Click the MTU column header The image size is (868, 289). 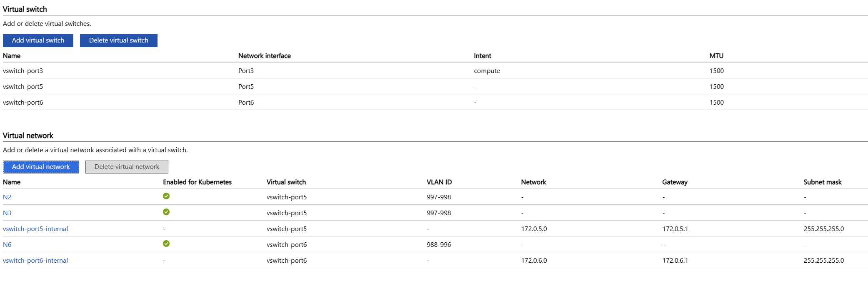(x=716, y=56)
